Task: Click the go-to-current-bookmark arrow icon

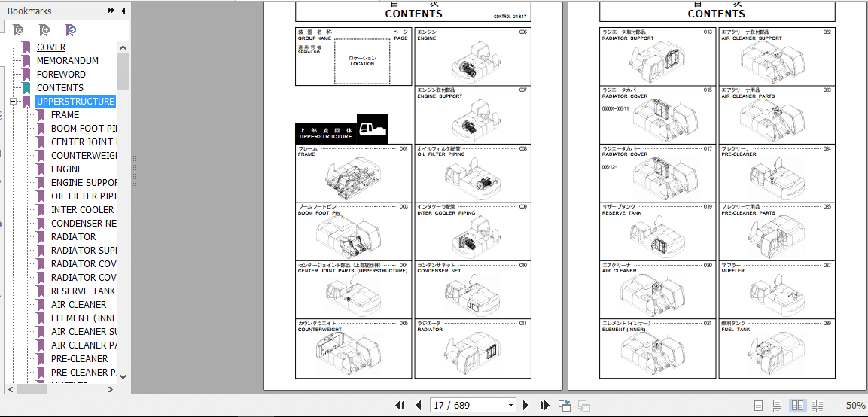Action: pyautogui.click(x=70, y=30)
